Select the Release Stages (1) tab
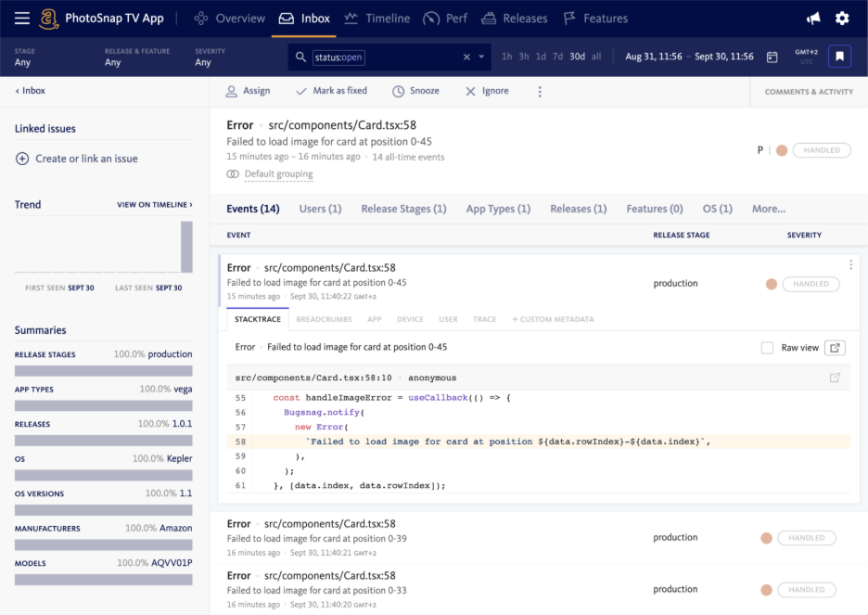 coord(404,209)
